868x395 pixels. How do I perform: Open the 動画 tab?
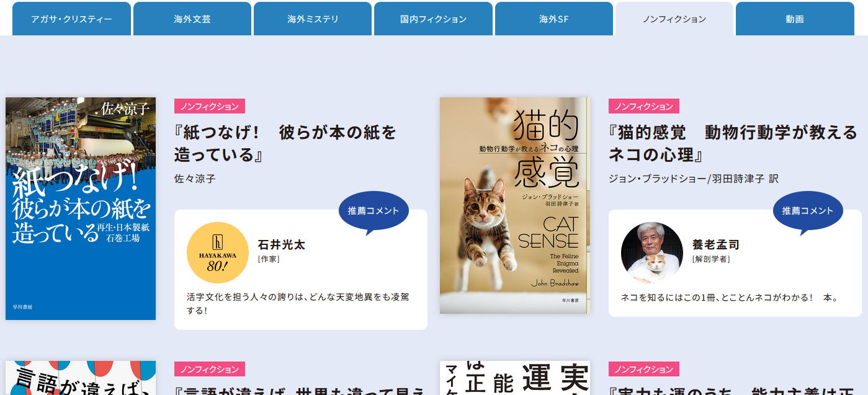(795, 19)
